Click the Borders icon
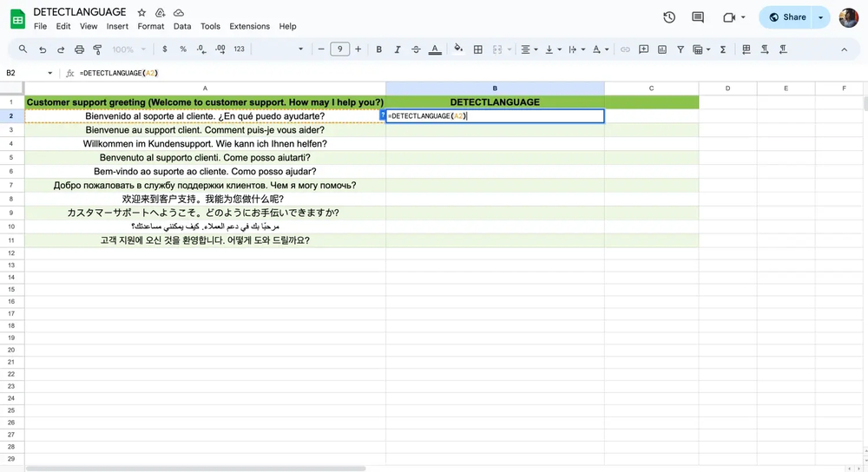The image size is (868, 472). [477, 49]
